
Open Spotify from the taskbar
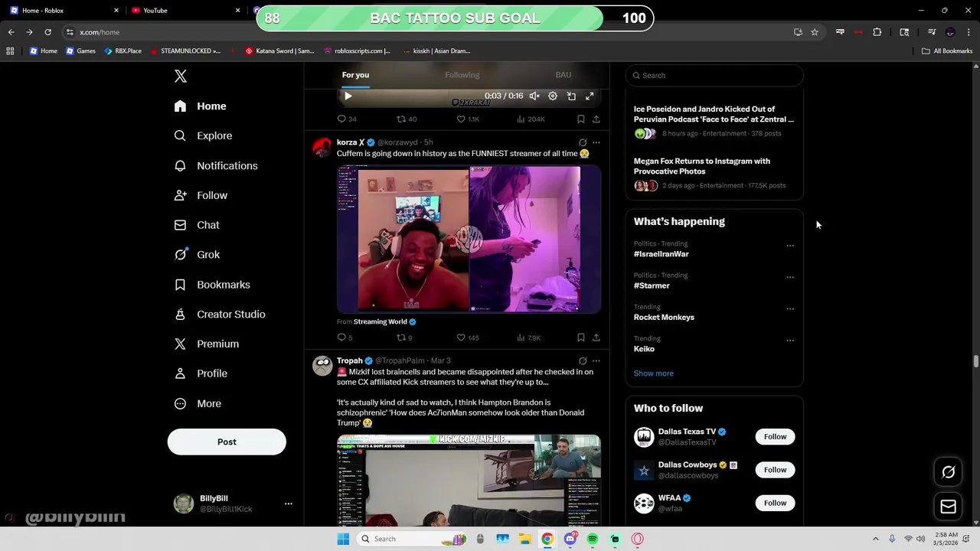coord(593,539)
